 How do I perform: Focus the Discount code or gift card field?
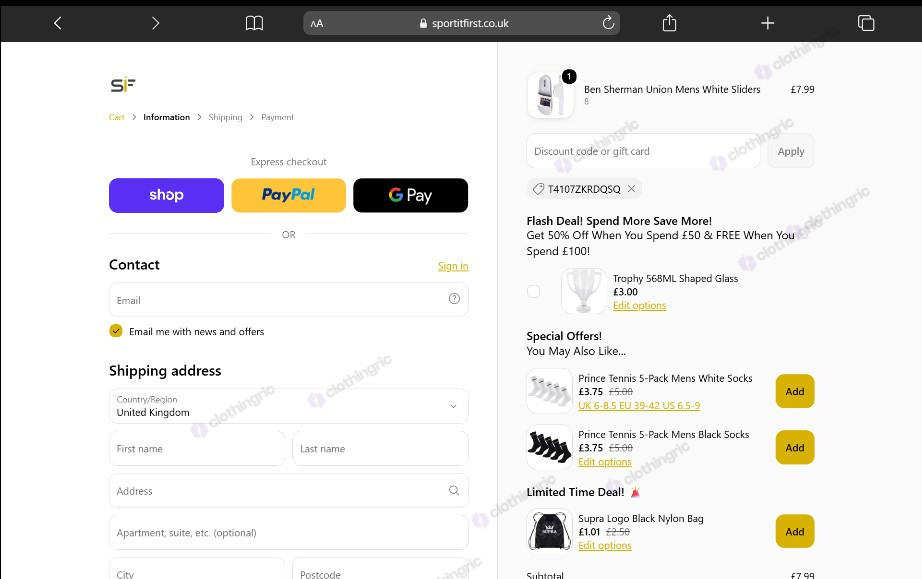[643, 151]
